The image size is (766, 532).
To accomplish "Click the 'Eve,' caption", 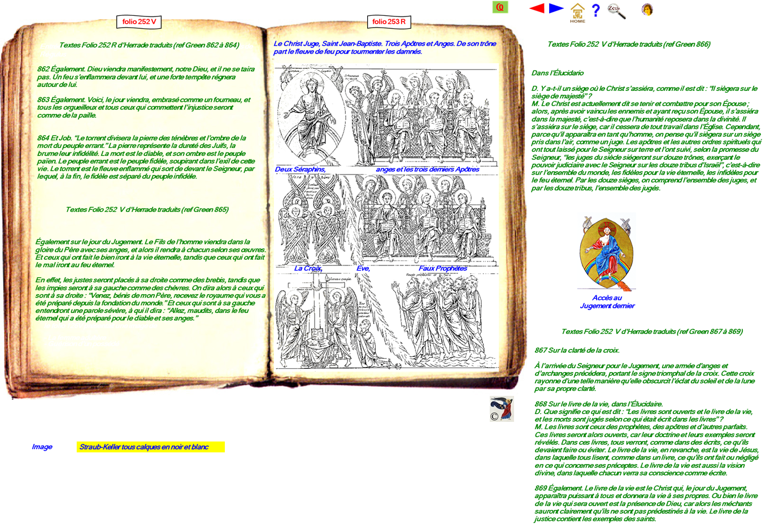I will (x=363, y=268).
